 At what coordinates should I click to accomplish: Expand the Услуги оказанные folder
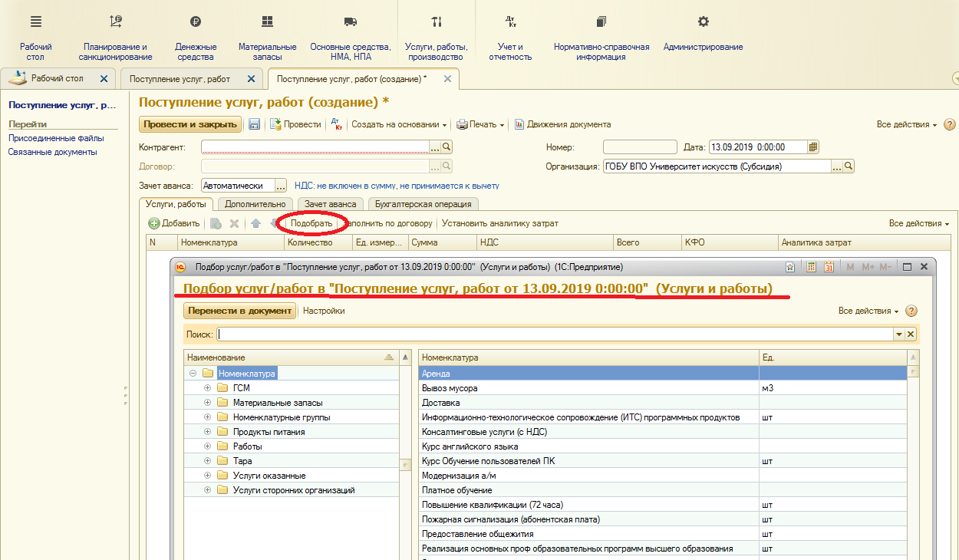point(207,476)
